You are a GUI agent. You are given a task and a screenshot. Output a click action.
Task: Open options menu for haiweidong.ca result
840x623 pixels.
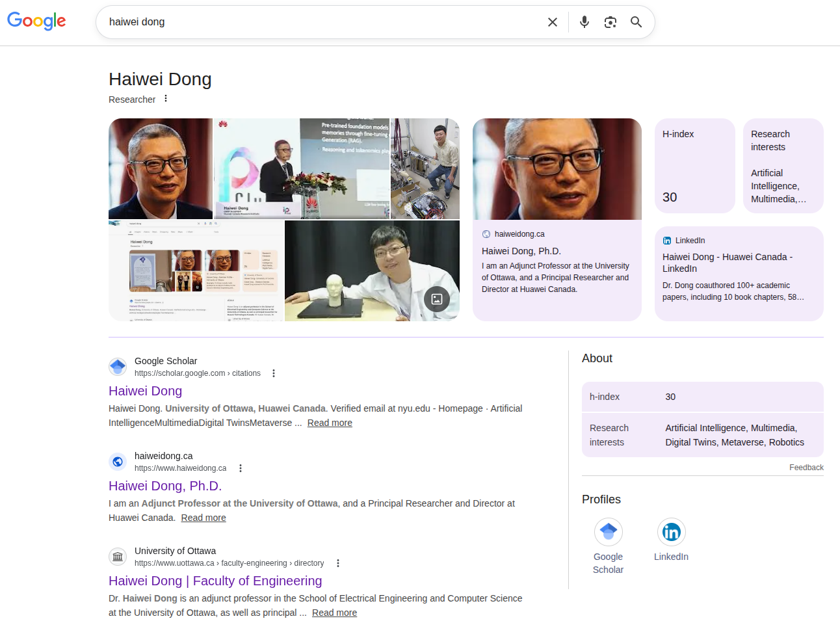click(241, 468)
